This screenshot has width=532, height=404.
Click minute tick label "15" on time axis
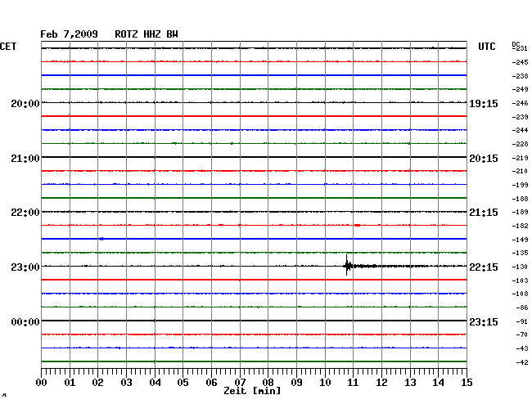[467, 383]
